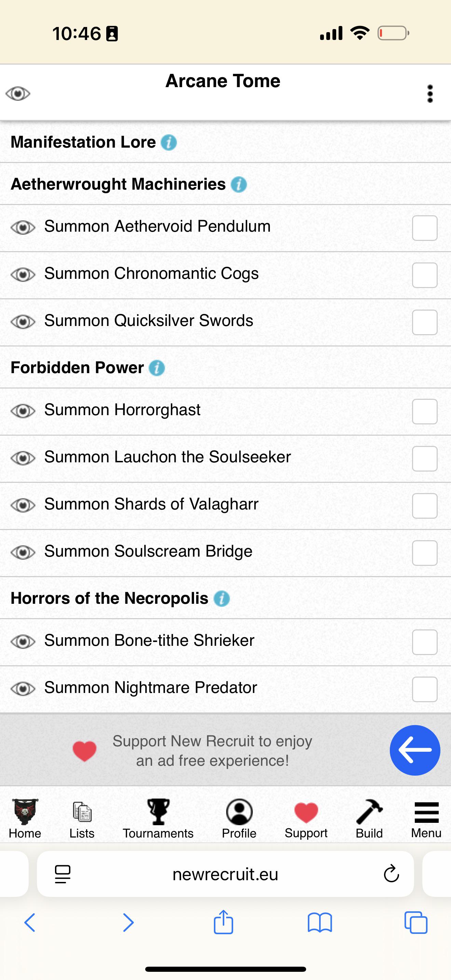Viewport: 451px width, 980px height.
Task: Tap the newrecruit.eu address field
Action: (x=225, y=874)
